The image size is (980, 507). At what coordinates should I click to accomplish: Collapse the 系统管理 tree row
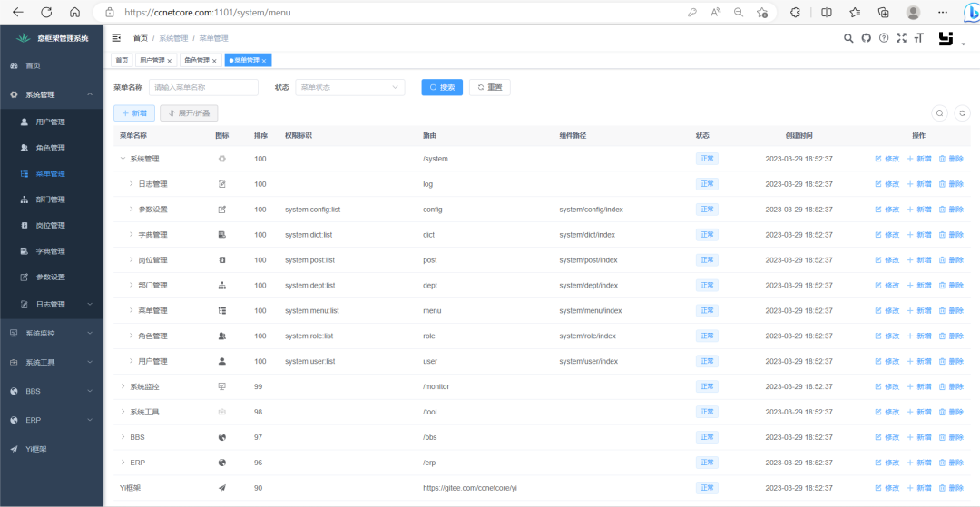pyautogui.click(x=123, y=159)
